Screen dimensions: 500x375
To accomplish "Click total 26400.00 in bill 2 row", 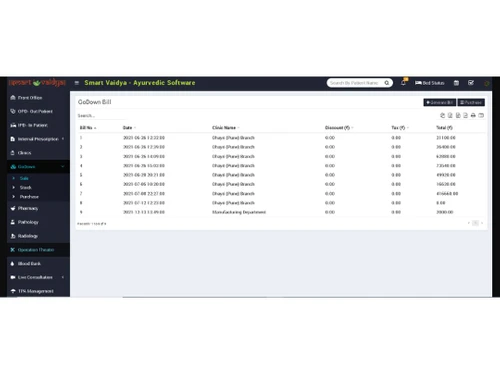I will (x=446, y=147).
